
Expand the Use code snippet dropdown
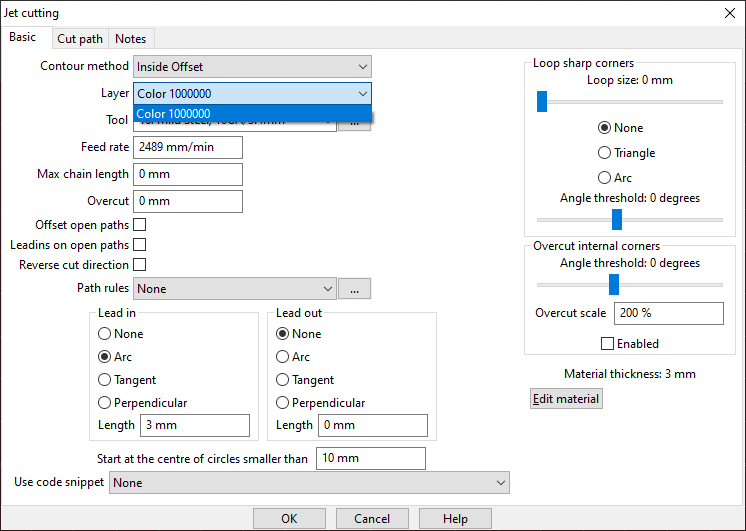tap(309, 483)
